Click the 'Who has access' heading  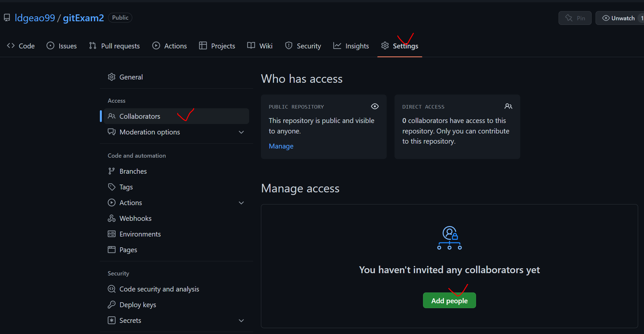[x=302, y=79]
